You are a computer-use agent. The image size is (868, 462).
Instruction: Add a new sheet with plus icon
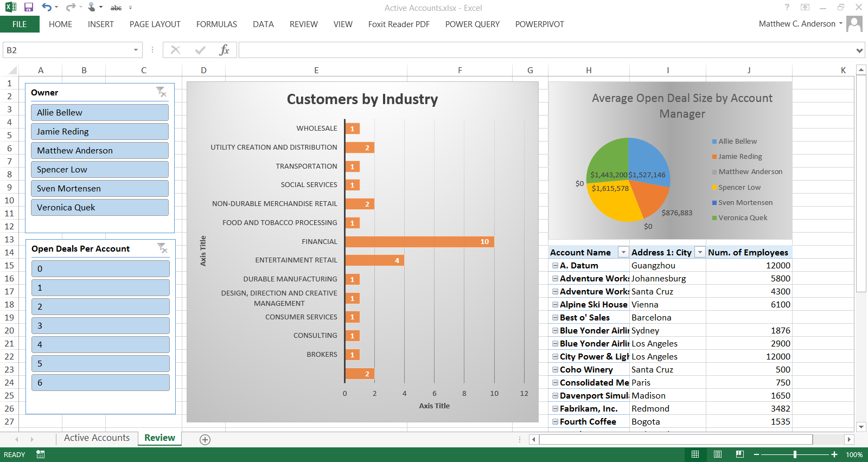[x=205, y=440]
